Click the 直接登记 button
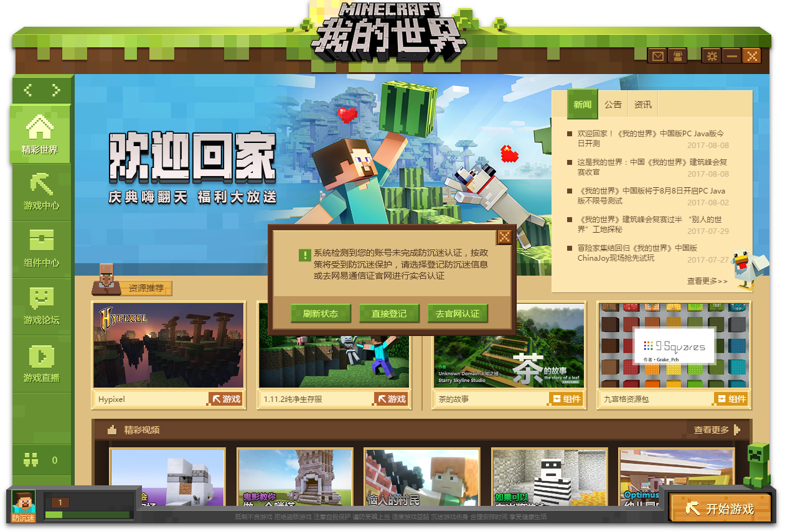The image size is (785, 532). (389, 314)
